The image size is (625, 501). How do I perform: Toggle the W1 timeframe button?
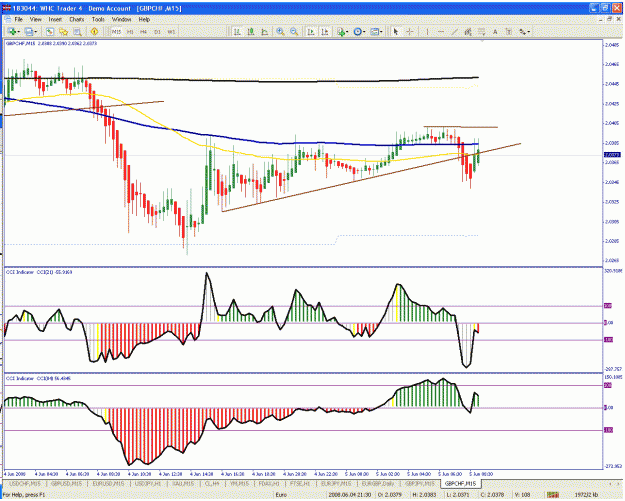coord(171,31)
